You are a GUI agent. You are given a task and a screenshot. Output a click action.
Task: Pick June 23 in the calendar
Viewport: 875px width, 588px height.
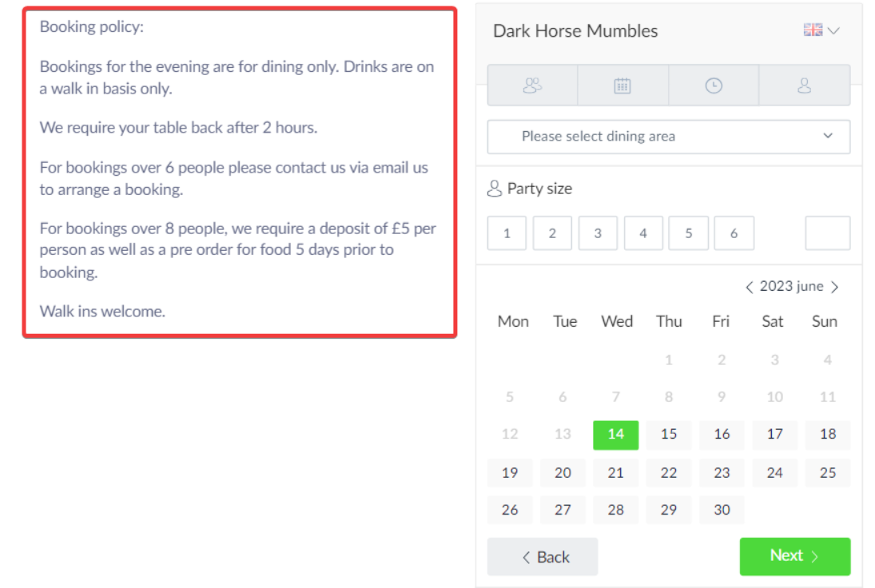pos(722,472)
